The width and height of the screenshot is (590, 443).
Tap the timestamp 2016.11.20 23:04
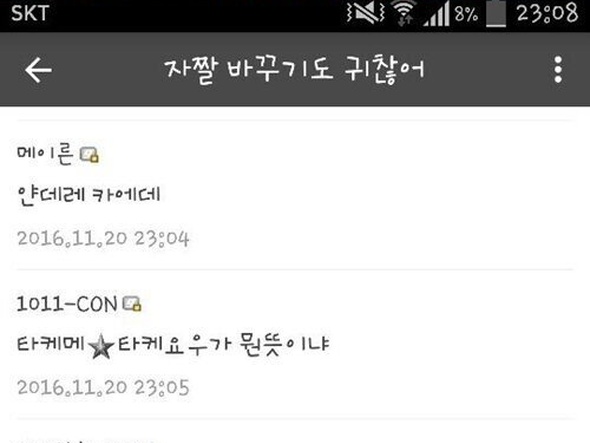[103, 239]
